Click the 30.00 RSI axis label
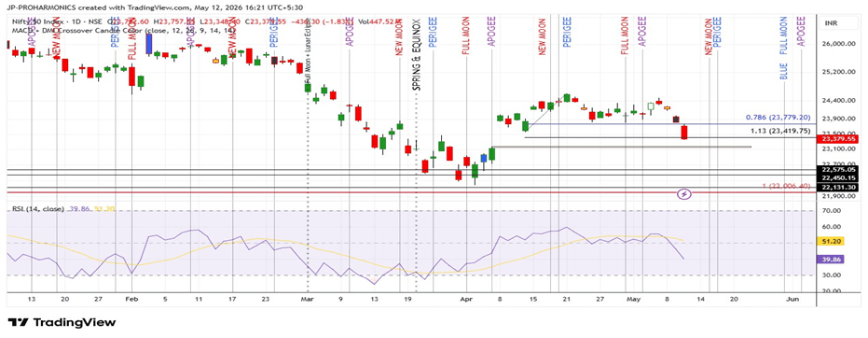Image resolution: width=868 pixels, height=338 pixels. (833, 275)
